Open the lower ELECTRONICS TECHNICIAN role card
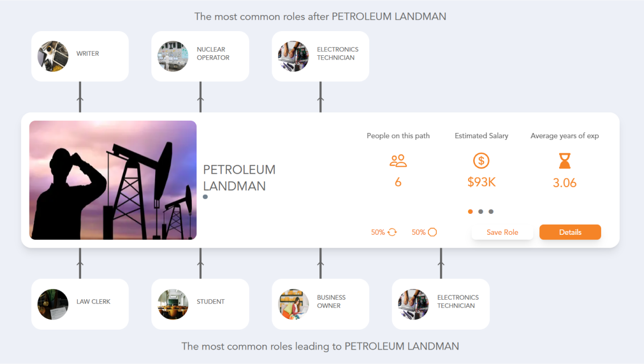644x364 pixels. point(440,303)
